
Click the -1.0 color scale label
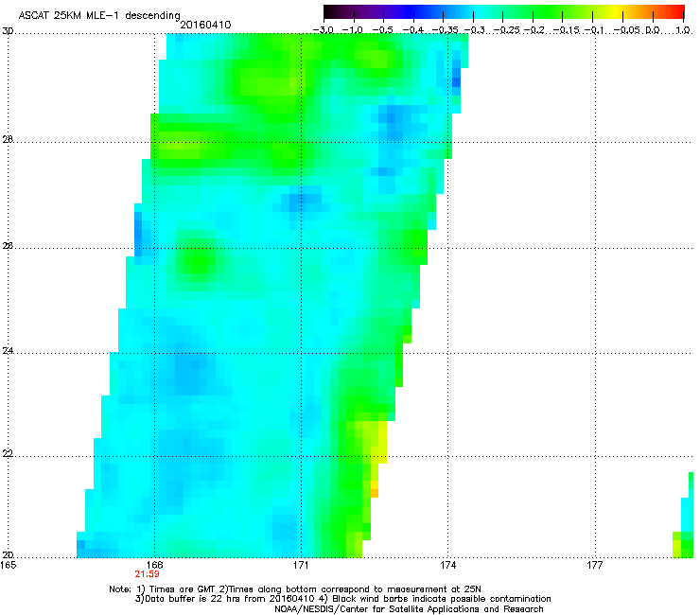coord(352,30)
